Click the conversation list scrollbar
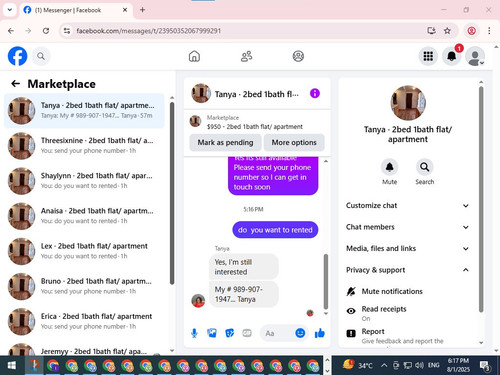The height and width of the screenshot is (375, 500). tap(172, 193)
